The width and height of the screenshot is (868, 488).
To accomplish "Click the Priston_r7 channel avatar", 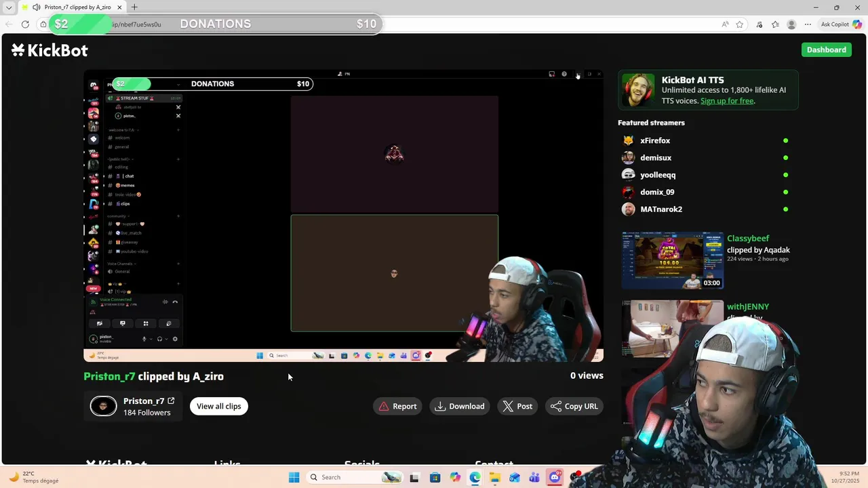I will 103,406.
